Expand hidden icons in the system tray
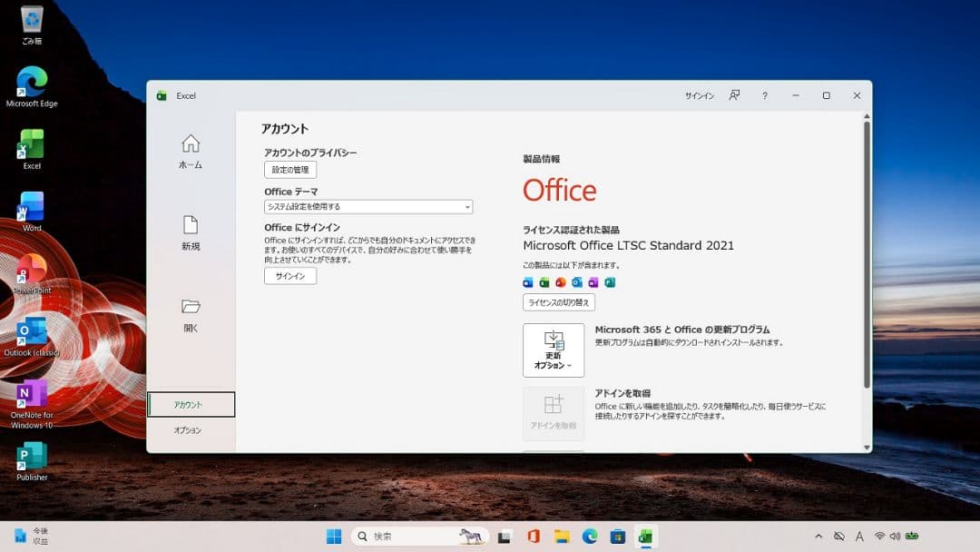Screen dimensions: 980x552 (x=818, y=536)
